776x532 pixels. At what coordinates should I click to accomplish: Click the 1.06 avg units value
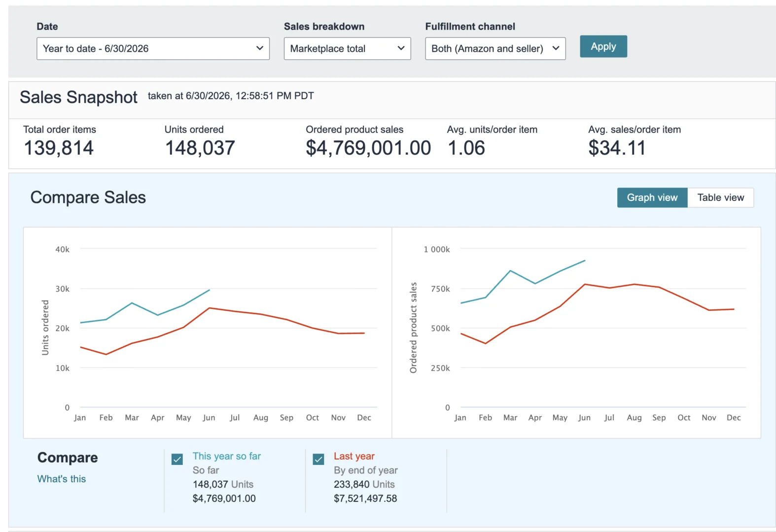point(466,148)
